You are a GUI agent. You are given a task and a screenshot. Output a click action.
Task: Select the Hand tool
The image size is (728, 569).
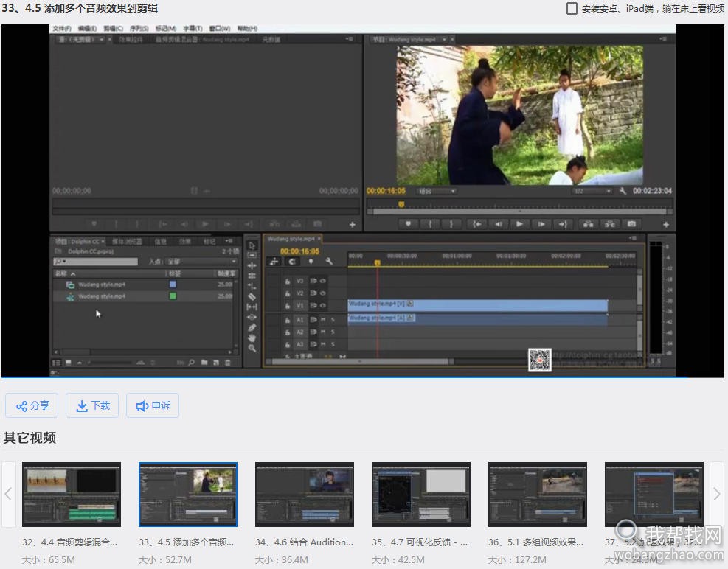[x=252, y=338]
